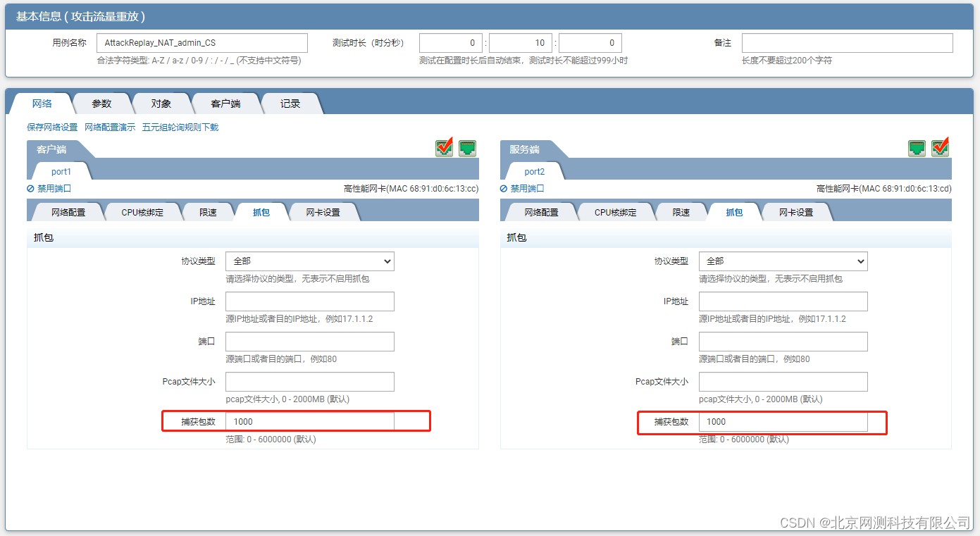Click 捕获包数 field in the 服务端 panel
The width and height of the screenshot is (980, 536).
pyautogui.click(x=783, y=422)
